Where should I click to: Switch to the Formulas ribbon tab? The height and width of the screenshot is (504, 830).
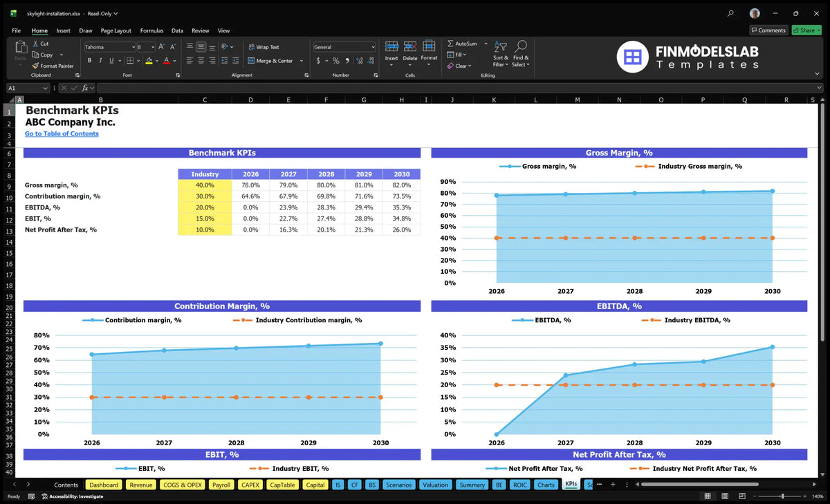click(x=151, y=30)
